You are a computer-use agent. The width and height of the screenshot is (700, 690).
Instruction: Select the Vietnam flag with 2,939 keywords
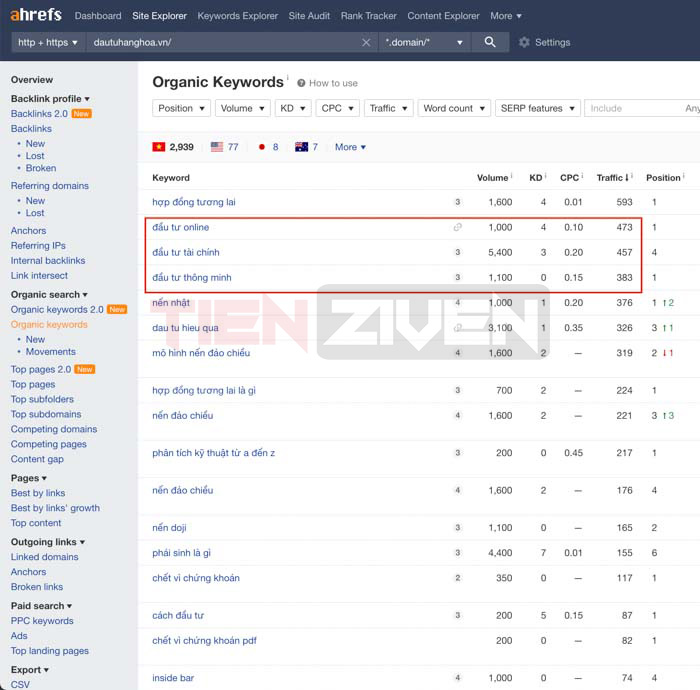[173, 147]
